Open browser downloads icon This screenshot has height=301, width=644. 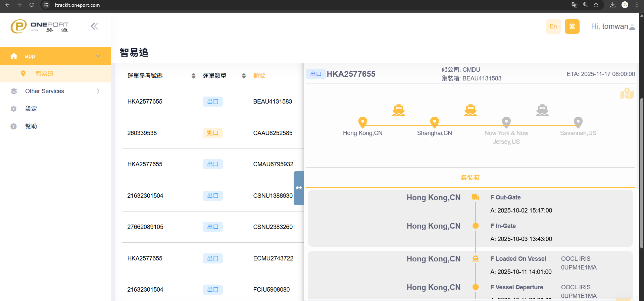tap(612, 5)
